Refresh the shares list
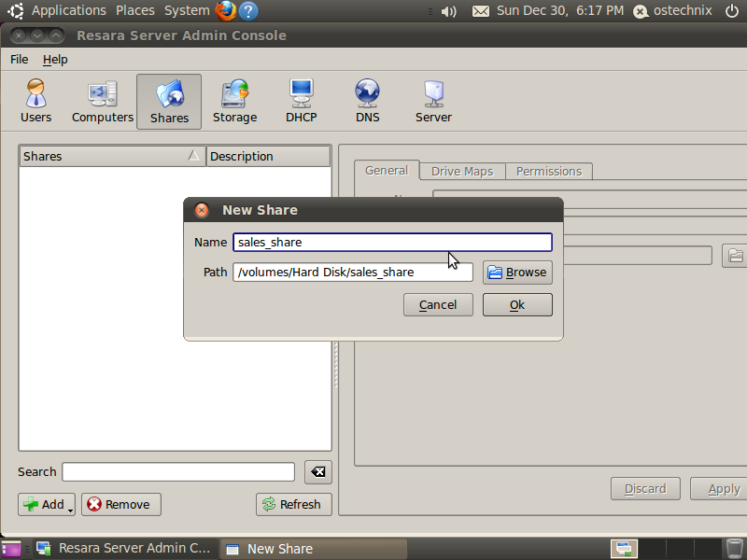747x560 pixels. 293,504
